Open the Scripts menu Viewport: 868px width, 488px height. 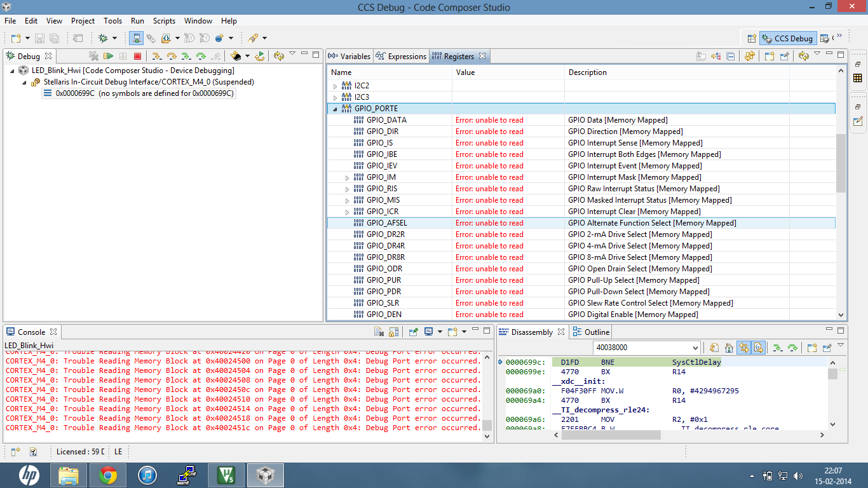[x=164, y=21]
